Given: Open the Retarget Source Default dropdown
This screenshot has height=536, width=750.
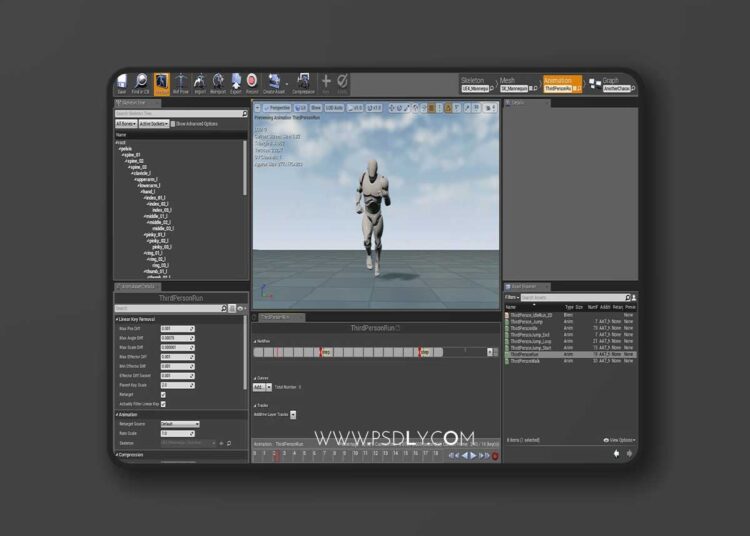Looking at the screenshot, I should (180, 424).
